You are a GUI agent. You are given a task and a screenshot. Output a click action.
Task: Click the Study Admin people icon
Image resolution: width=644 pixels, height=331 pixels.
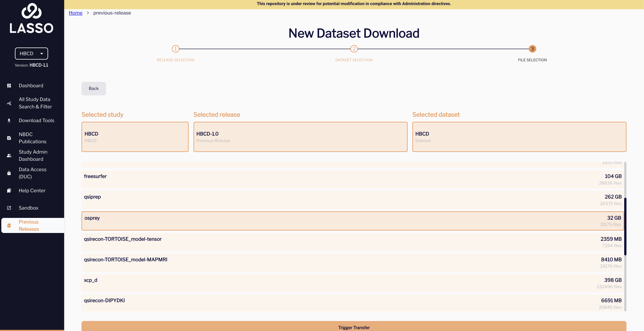pyautogui.click(x=9, y=155)
